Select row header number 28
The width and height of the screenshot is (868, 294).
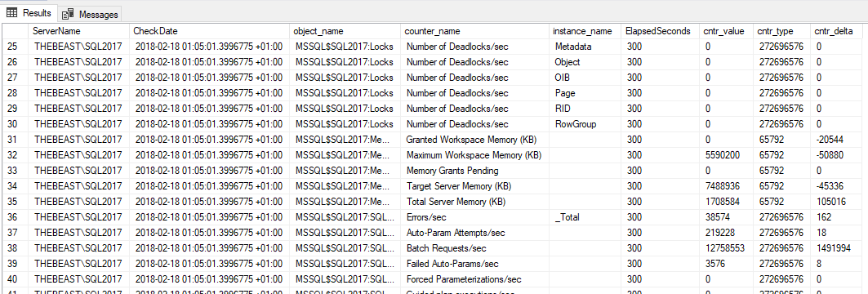[x=14, y=93]
